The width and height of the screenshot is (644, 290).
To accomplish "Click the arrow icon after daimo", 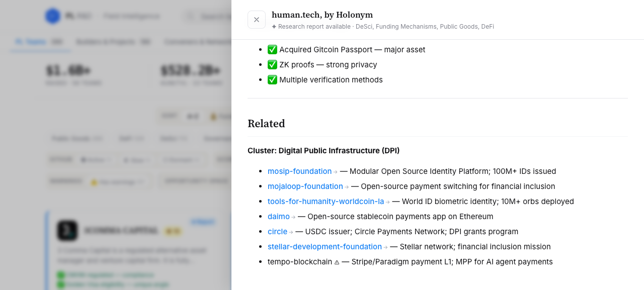I will [x=293, y=217].
